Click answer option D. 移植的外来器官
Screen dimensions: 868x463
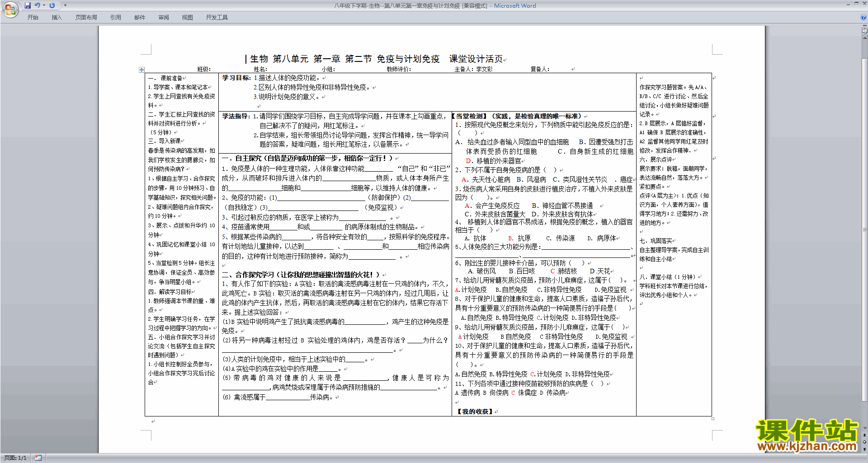pos(493,161)
